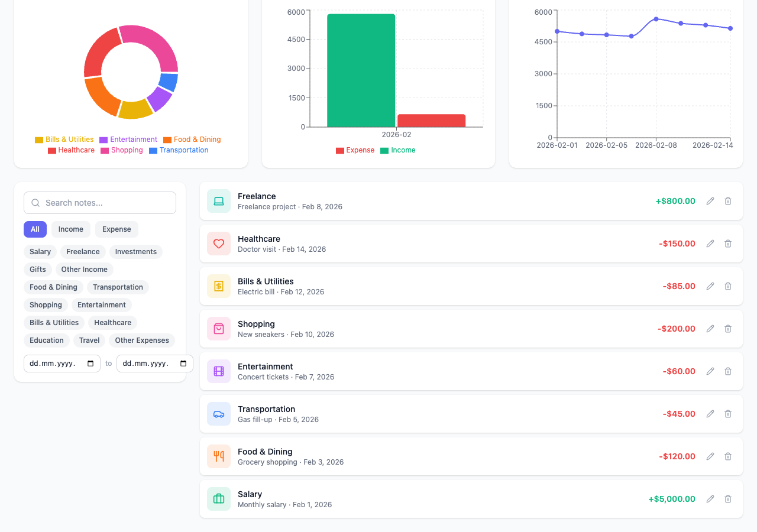Edit the Freelance transaction with pencil icon
The height and width of the screenshot is (532, 757).
pos(710,201)
